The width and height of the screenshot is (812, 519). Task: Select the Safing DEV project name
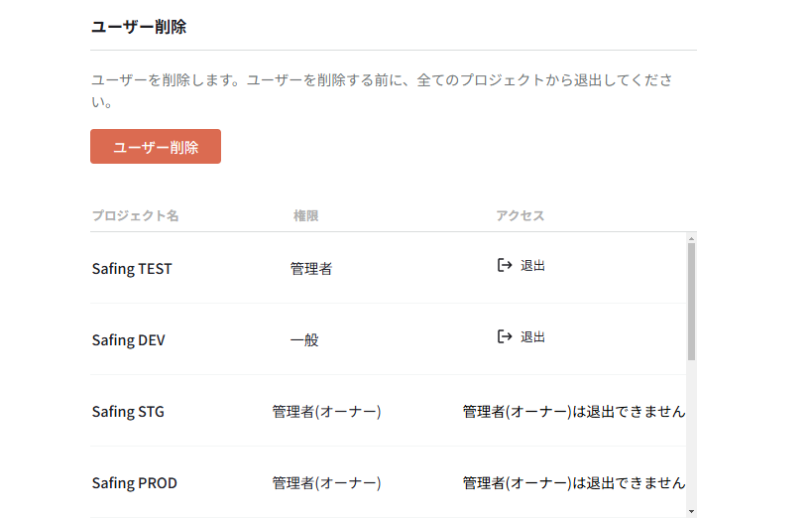(x=129, y=339)
